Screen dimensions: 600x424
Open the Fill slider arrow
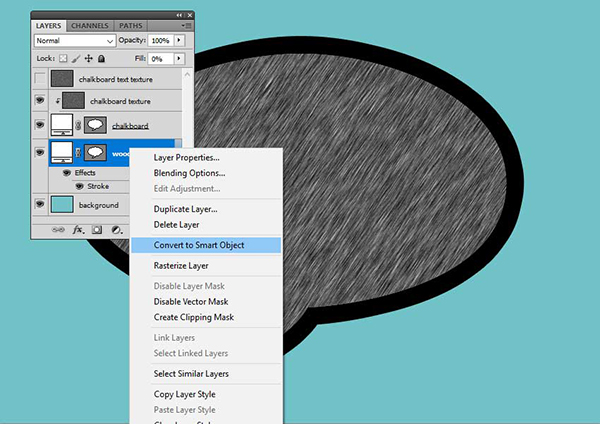(179, 59)
